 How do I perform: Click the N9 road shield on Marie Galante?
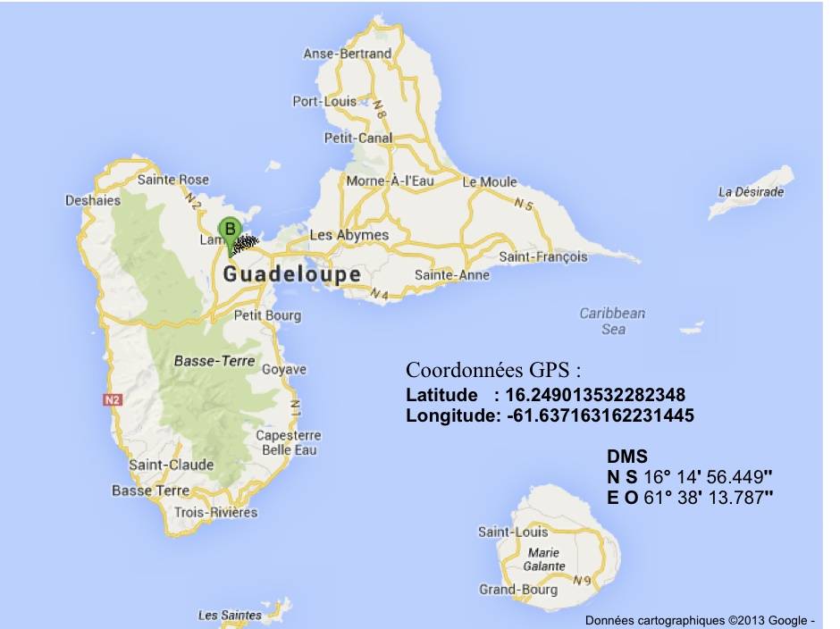(x=582, y=582)
